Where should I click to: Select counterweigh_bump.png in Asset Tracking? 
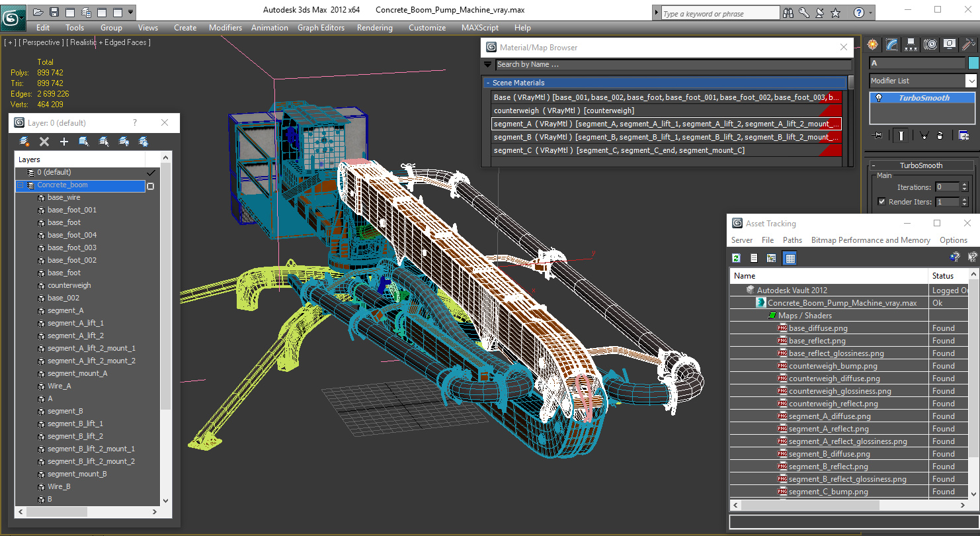tap(833, 366)
